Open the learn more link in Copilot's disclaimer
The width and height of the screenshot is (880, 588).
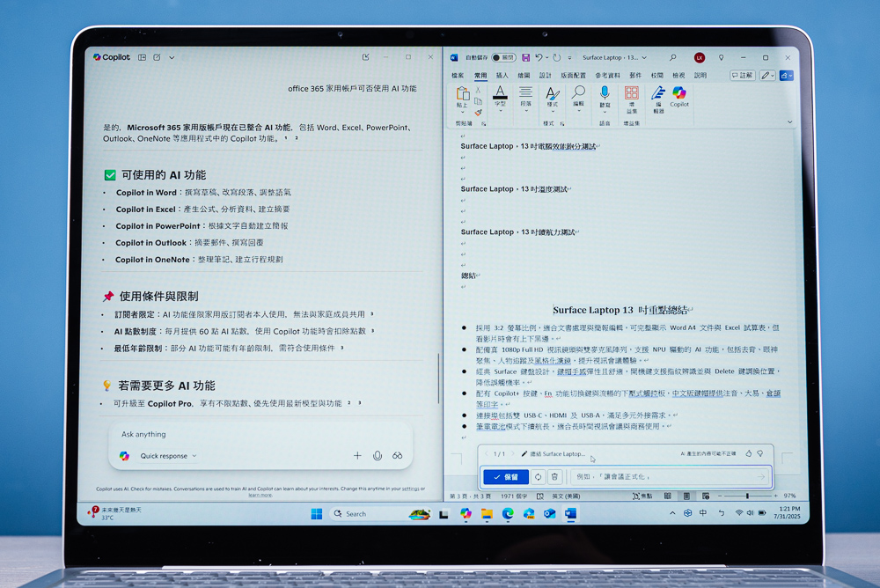[260, 495]
